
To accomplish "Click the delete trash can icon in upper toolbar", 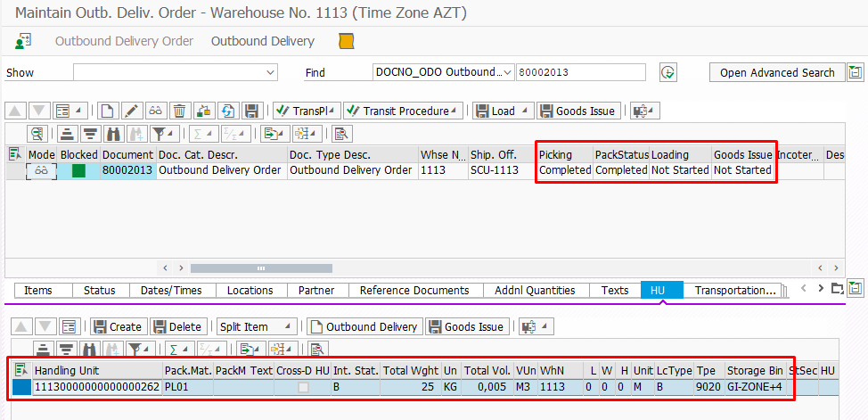I will click(180, 111).
